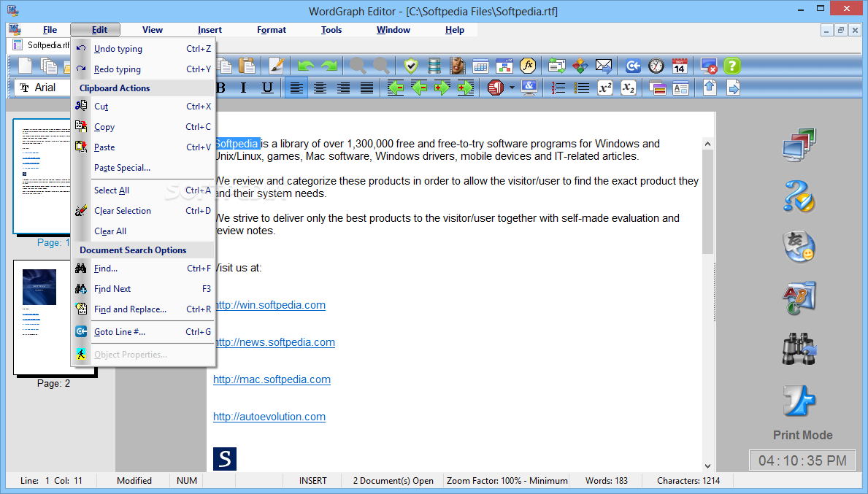This screenshot has width=868, height=494.
Task: Follow the http://autoevolution.com hyperlink
Action: 269,417
